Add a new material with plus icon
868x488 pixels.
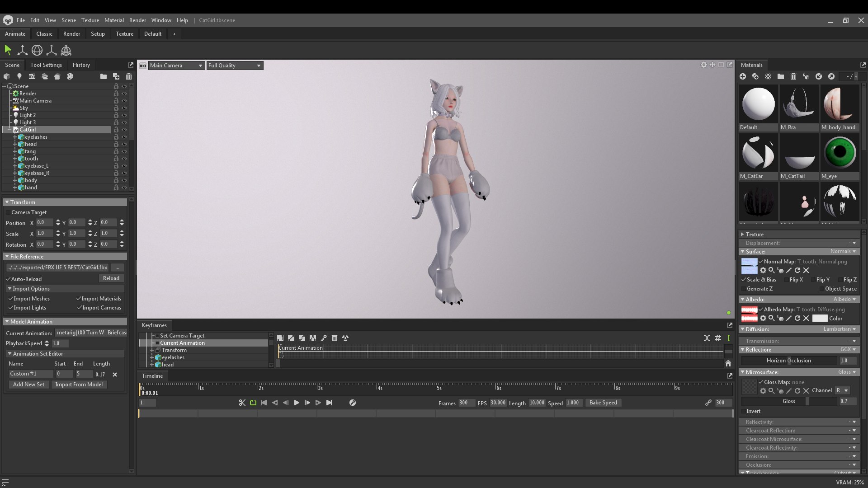[x=742, y=76]
